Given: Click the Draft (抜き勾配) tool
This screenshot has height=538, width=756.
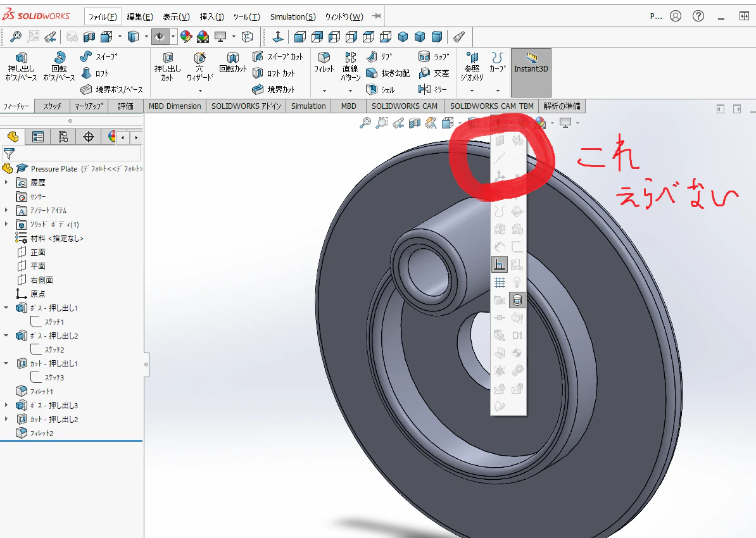Looking at the screenshot, I should 387,73.
